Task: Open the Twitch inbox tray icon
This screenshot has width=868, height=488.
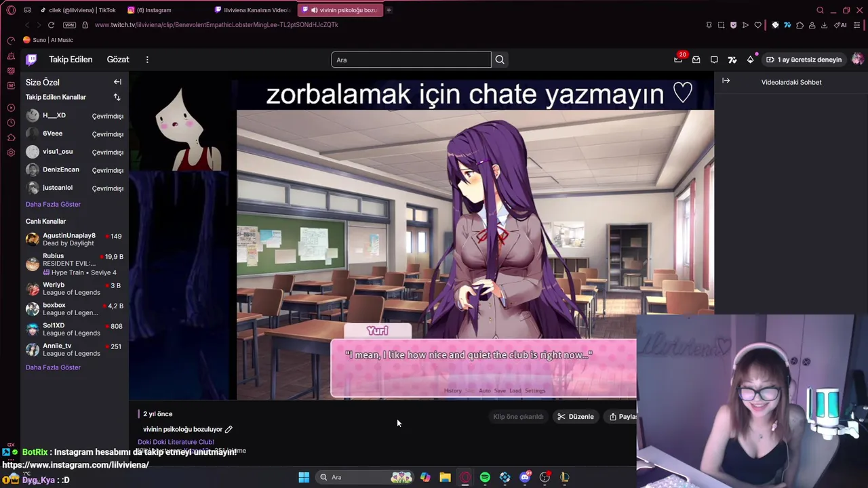Action: (696, 60)
